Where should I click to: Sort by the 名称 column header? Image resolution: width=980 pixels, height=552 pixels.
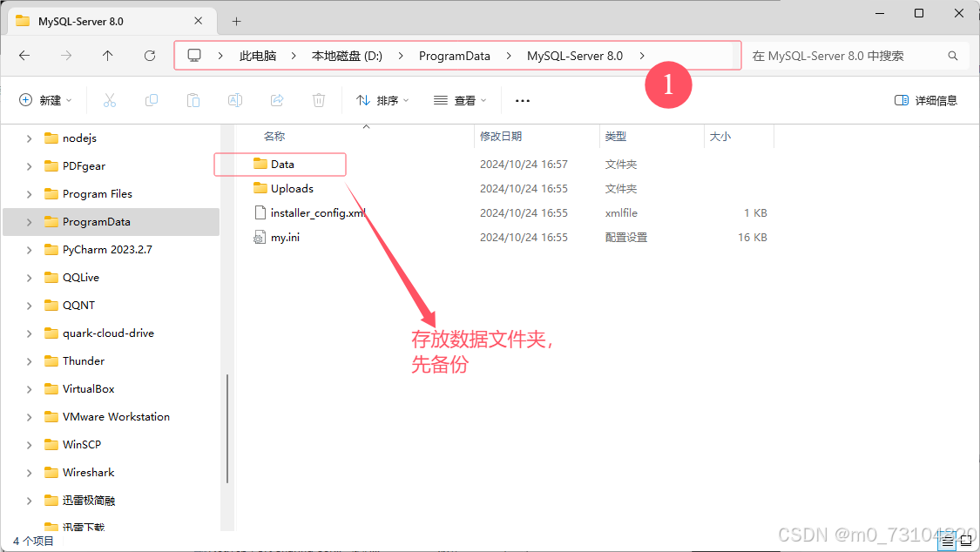(x=274, y=136)
